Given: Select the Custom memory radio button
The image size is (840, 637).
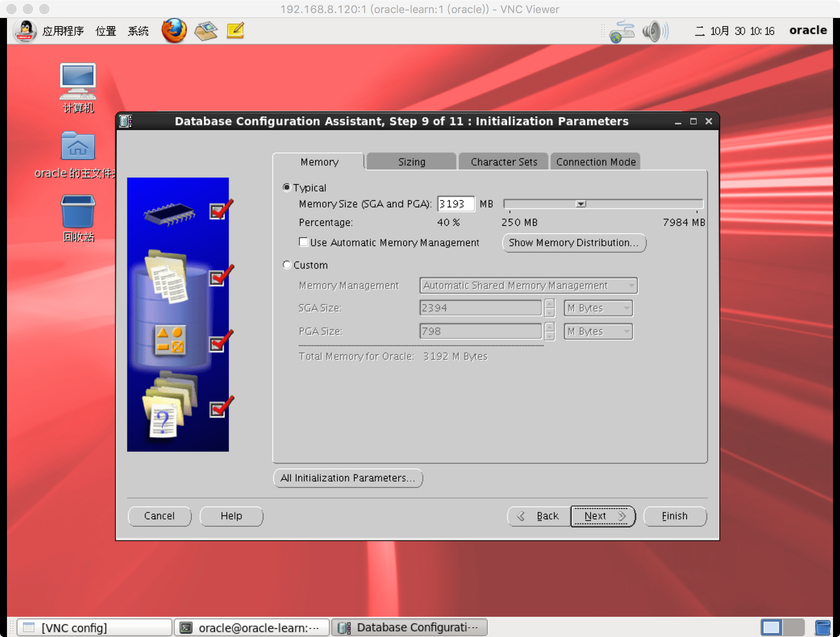Looking at the screenshot, I should coord(287,265).
